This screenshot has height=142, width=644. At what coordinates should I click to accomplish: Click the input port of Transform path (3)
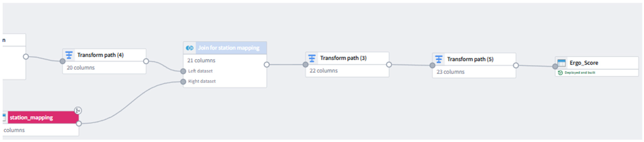[305, 65]
